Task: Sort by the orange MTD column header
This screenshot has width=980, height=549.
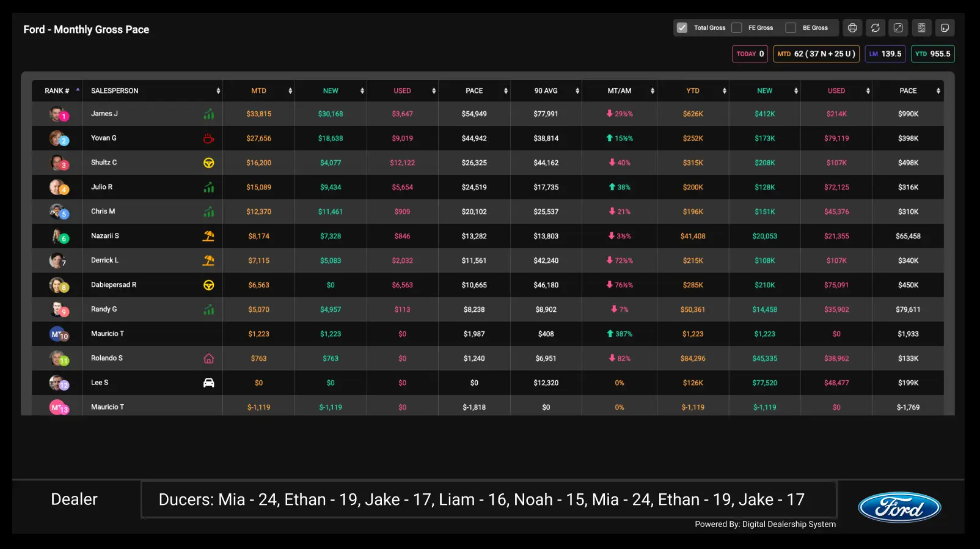Action: [x=259, y=90]
